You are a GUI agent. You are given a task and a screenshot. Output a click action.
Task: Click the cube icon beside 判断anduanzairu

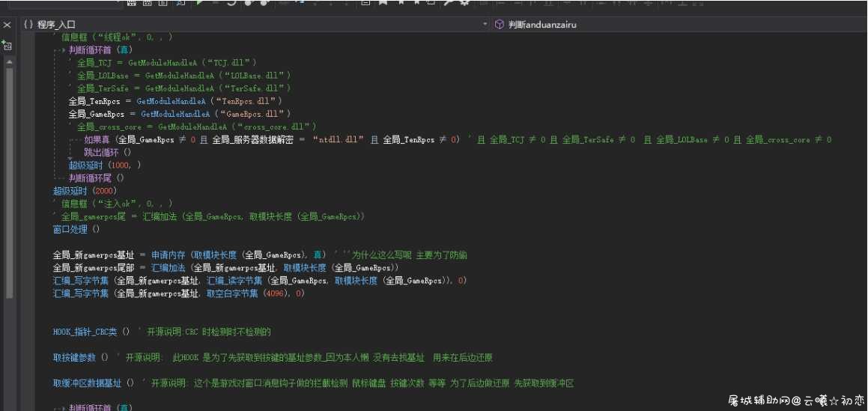500,25
